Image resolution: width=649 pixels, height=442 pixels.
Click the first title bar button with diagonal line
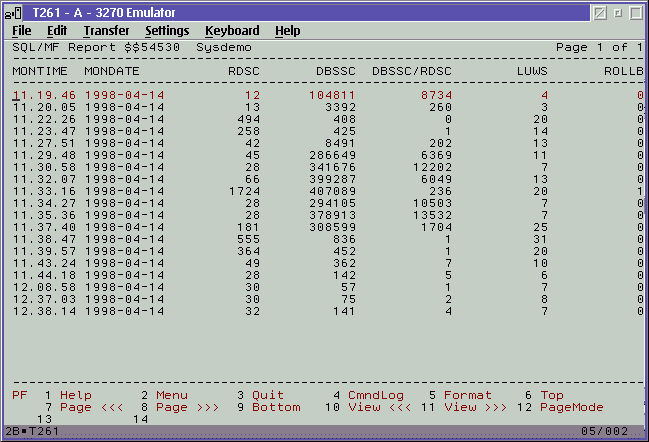point(600,13)
